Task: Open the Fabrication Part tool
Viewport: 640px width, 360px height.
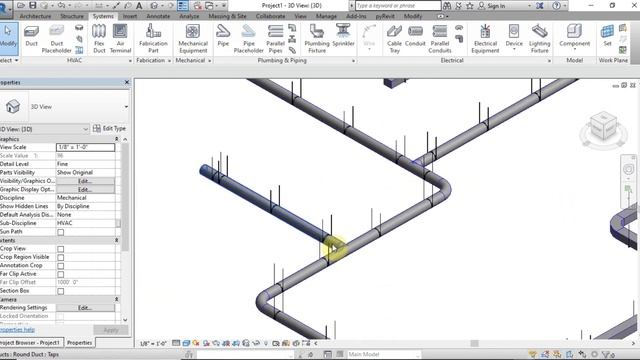Action: point(153,39)
